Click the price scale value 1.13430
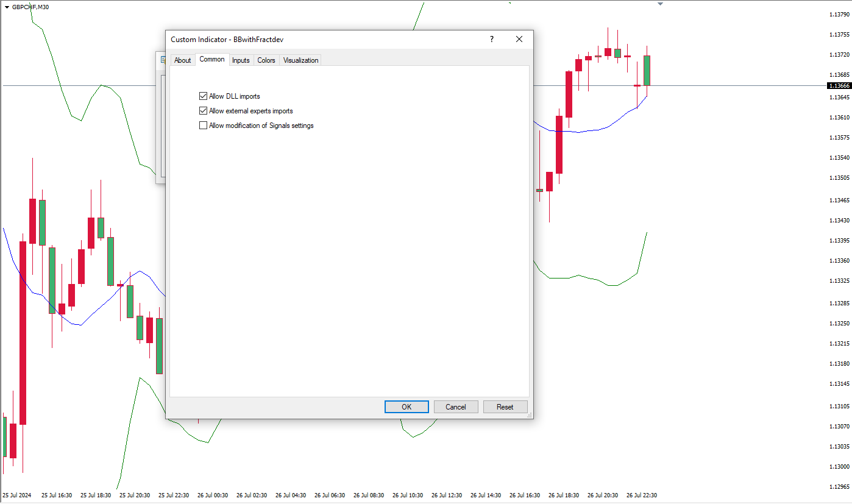Screen dimensions: 852x504 pyautogui.click(x=840, y=220)
